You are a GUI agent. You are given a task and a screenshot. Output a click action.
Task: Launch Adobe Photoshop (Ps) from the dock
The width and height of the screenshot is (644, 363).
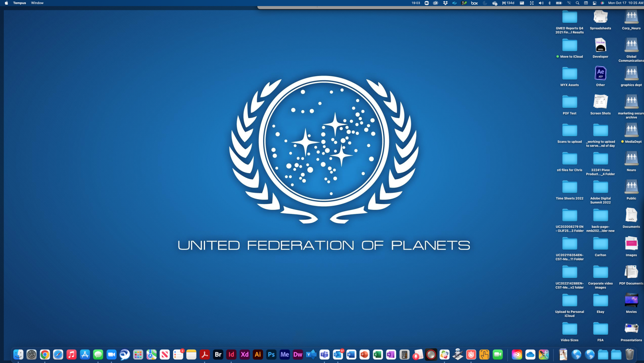tap(271, 355)
